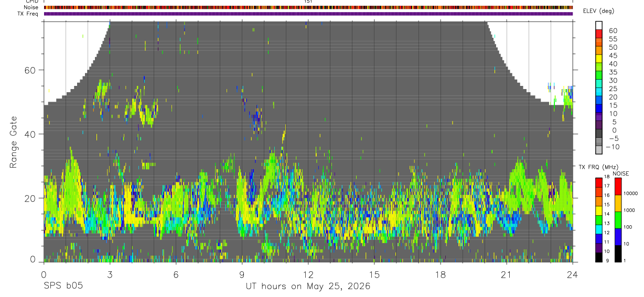Click the green 100 noise scale segment

coord(618,220)
